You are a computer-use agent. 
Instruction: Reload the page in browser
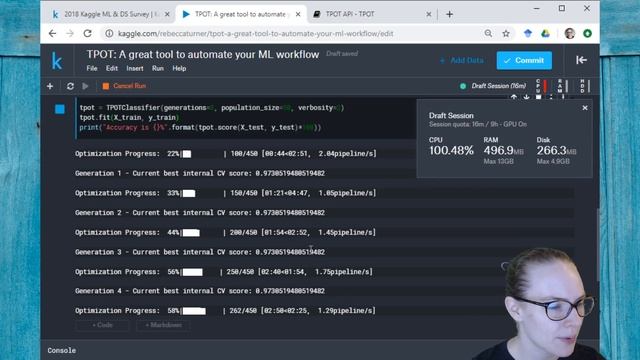click(x=87, y=33)
